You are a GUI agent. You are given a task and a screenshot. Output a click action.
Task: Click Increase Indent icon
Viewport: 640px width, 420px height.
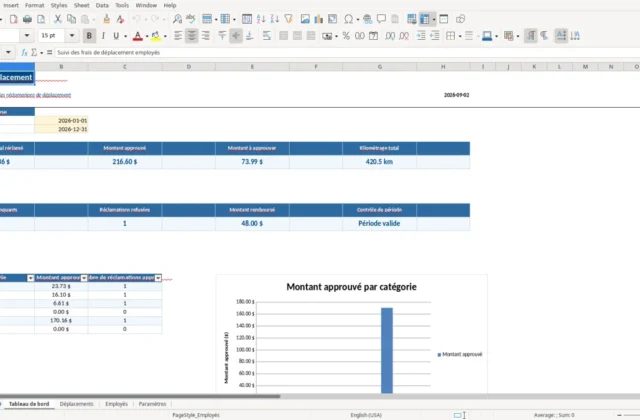click(421, 36)
